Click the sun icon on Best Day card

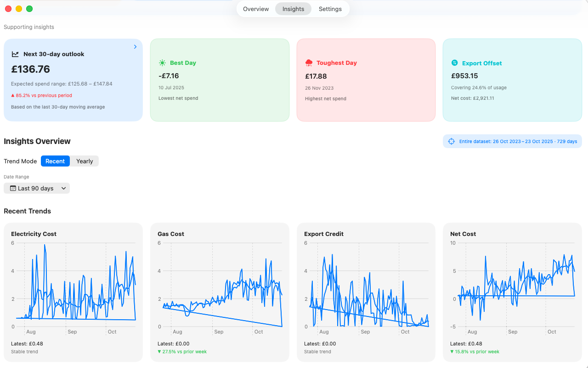162,63
